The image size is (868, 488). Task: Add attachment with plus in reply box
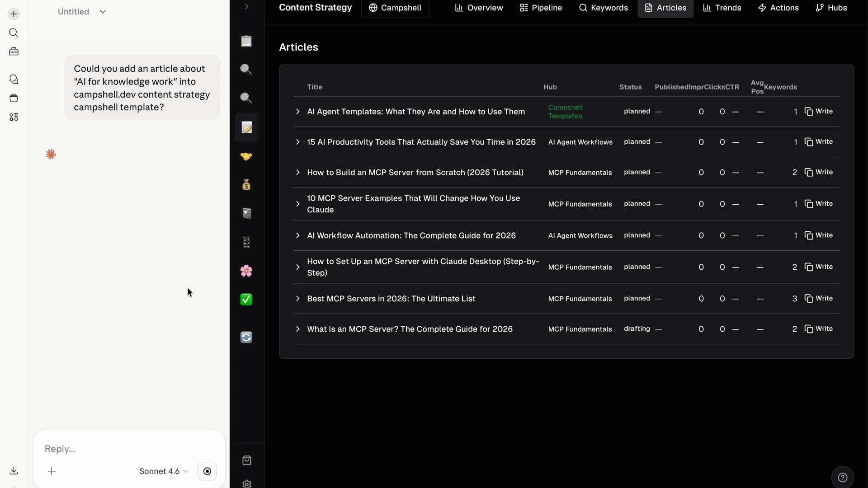coord(52,471)
